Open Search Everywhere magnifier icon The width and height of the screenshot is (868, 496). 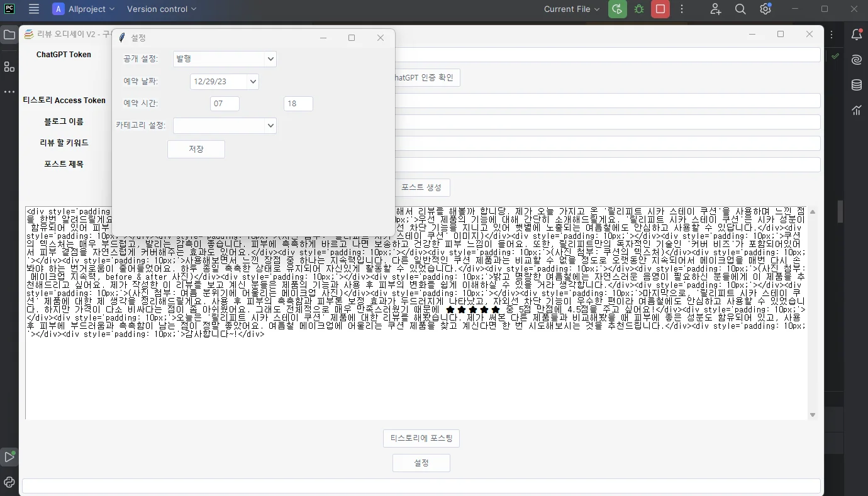tap(740, 9)
